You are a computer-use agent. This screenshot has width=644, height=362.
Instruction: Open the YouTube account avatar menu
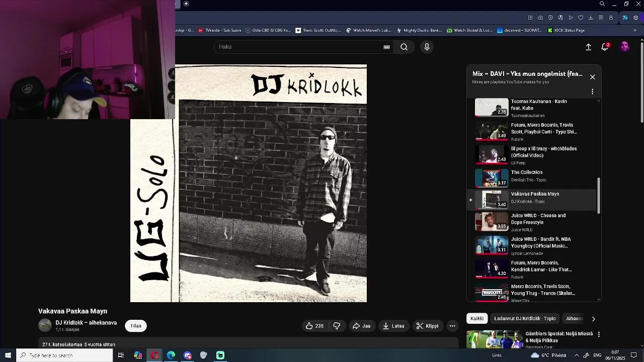point(625,47)
